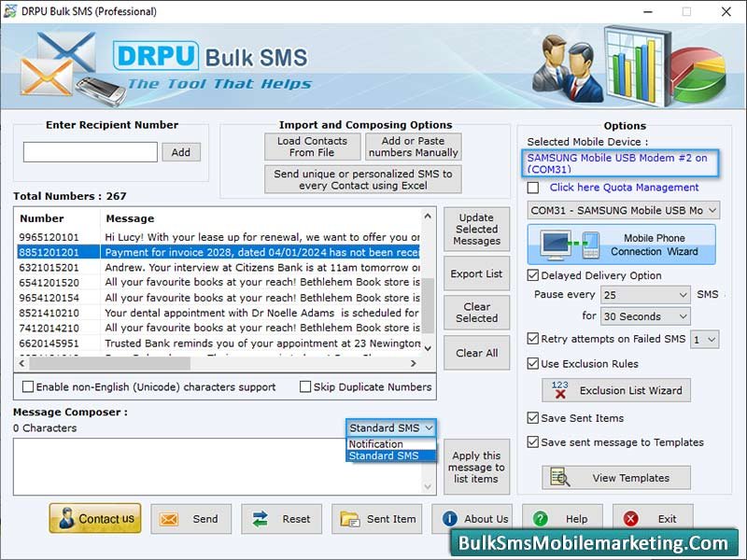Toggle Use Exclusion Rules checkbox
The image size is (747, 560).
[x=533, y=363]
